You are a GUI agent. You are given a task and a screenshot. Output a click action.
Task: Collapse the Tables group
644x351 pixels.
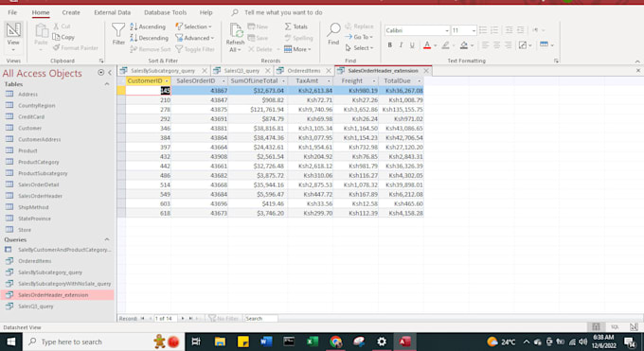107,84
